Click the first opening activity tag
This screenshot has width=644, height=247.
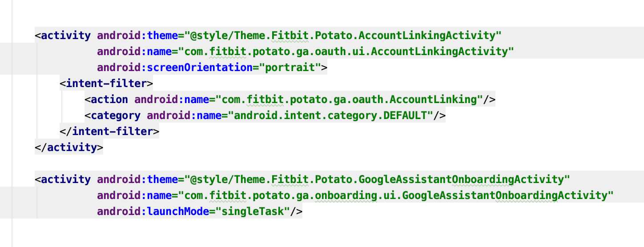[x=63, y=36]
